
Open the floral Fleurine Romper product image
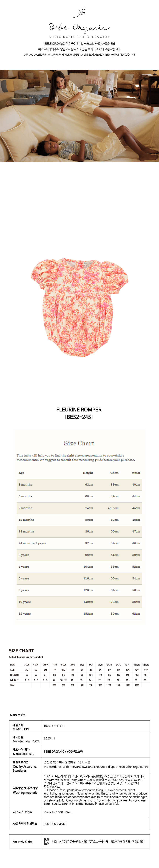[79, 307]
